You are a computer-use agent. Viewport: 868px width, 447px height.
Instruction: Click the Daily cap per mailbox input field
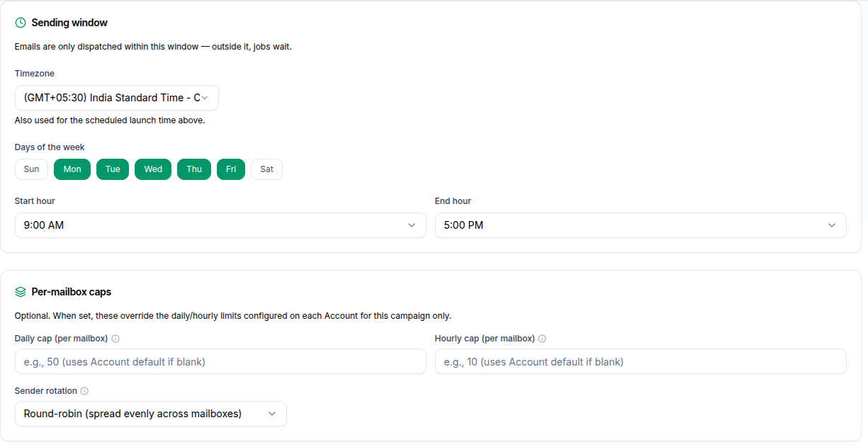(x=220, y=361)
